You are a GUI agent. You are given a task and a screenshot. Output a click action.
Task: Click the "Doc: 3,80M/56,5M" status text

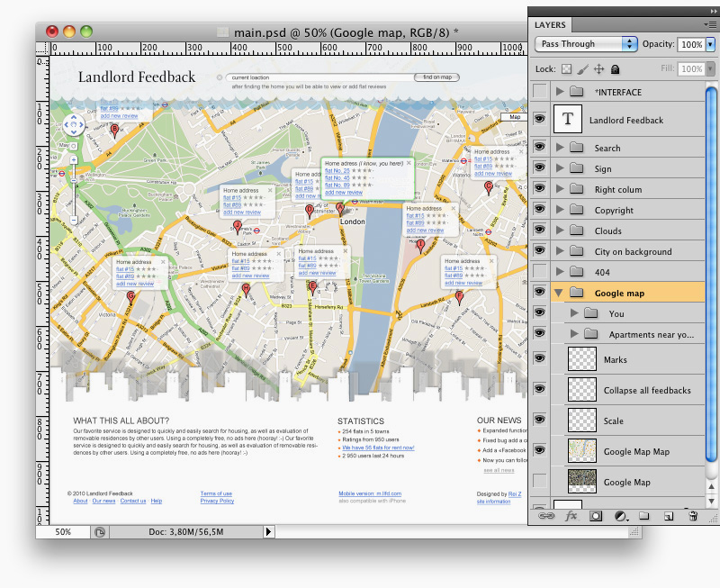[186, 532]
